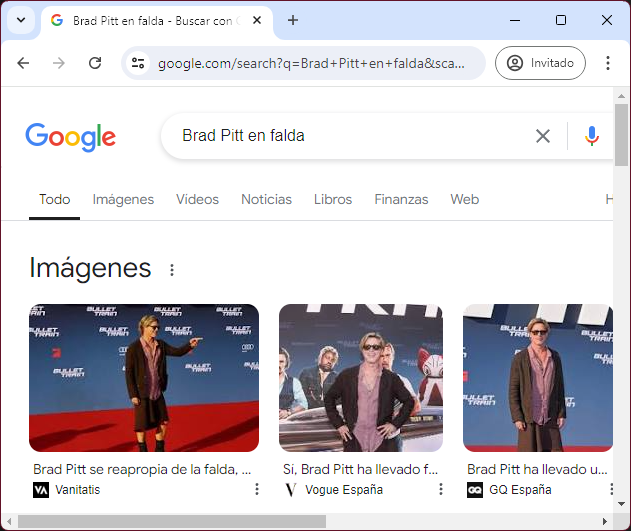This screenshot has width=631, height=531.
Task: Click the Google search input field
Action: (x=350, y=136)
